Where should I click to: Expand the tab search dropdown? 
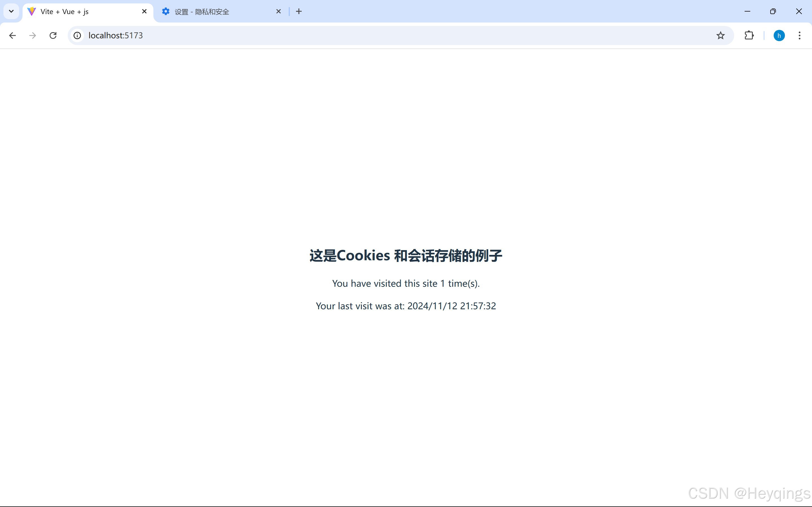coord(11,11)
